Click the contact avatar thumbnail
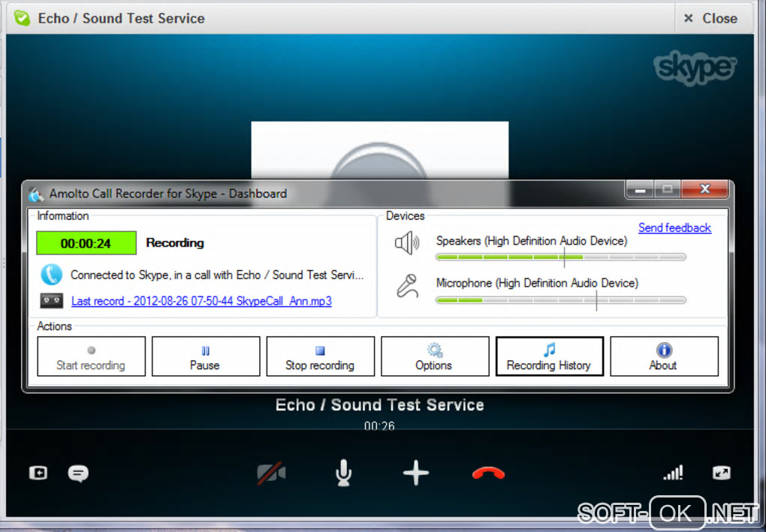 379,150
